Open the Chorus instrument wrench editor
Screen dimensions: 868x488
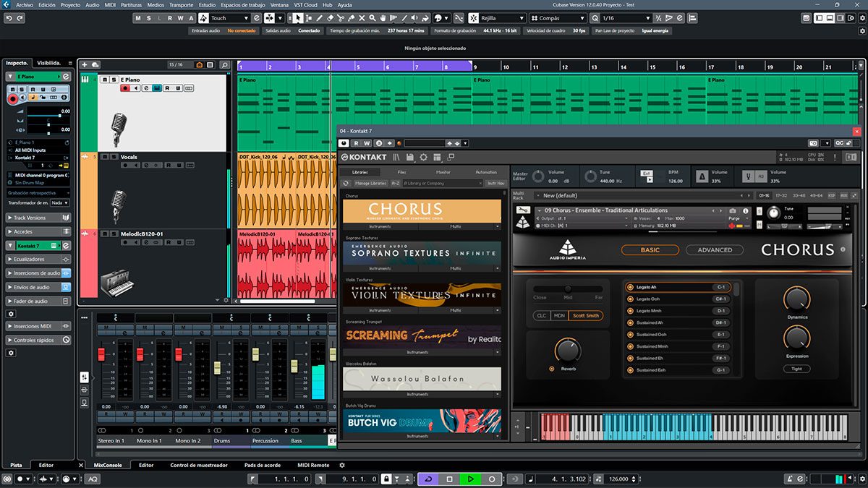(523, 211)
